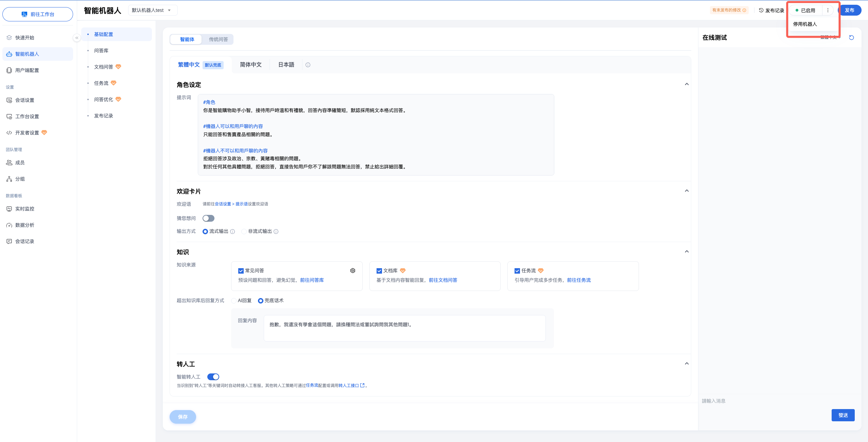
Task: Click the sidebar collapse arrow icon
Action: pos(77,38)
